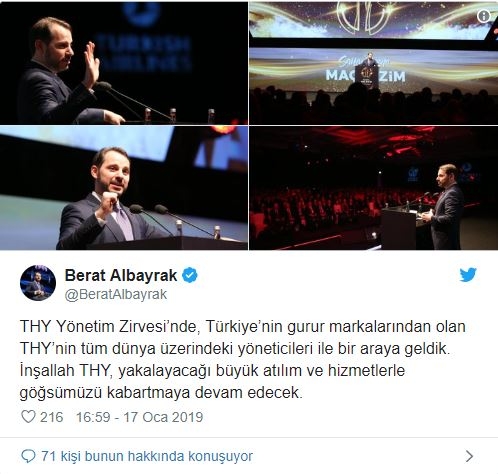View the wide stage photo with golden screen
Viewport: 498px width, 474px height.
pos(374,62)
